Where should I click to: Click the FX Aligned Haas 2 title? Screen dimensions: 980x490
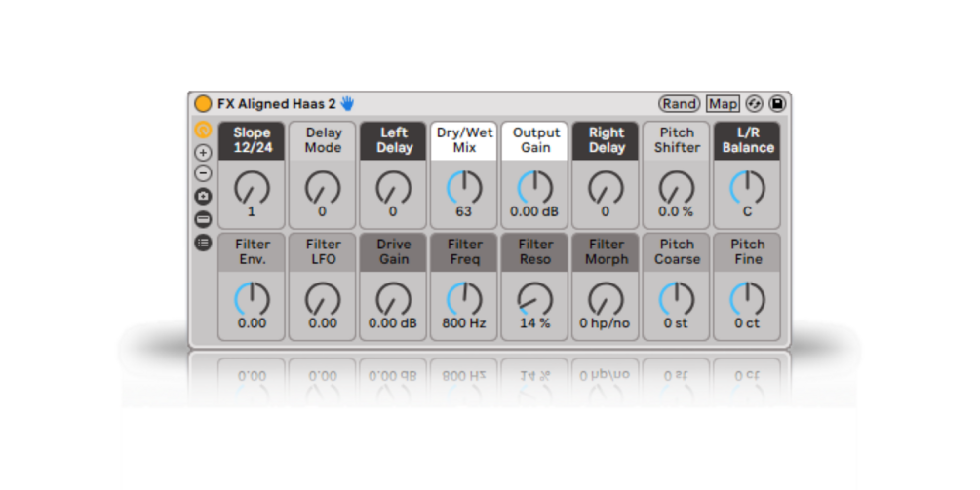click(276, 103)
